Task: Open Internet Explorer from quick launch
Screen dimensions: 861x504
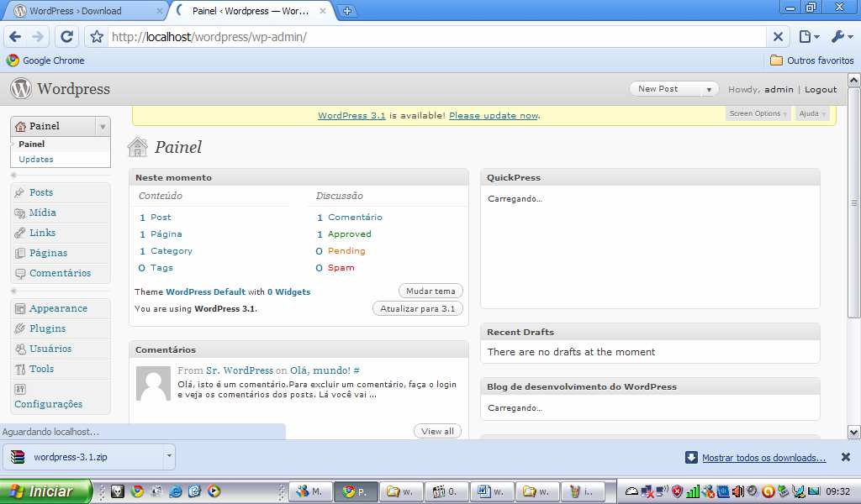Action: [x=176, y=491]
